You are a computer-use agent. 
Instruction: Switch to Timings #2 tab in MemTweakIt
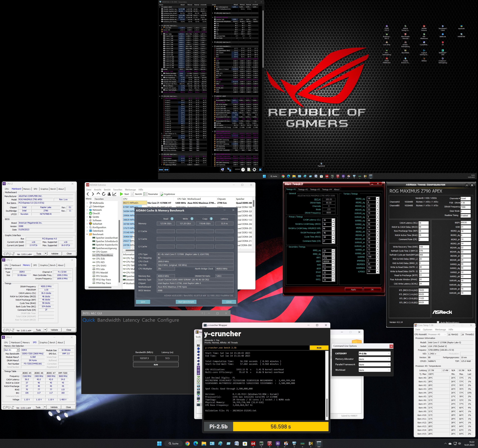pyautogui.click(x=303, y=189)
